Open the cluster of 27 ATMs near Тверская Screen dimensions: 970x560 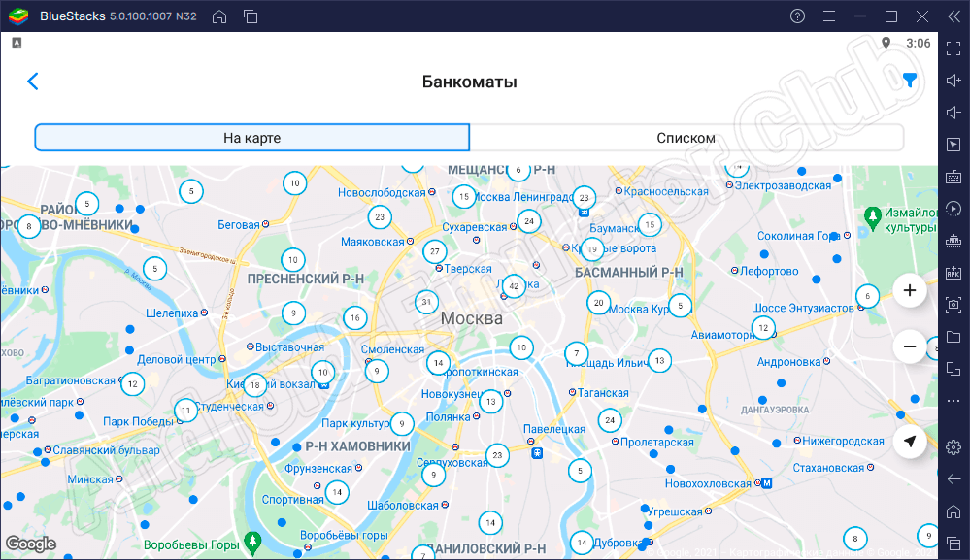(x=435, y=251)
